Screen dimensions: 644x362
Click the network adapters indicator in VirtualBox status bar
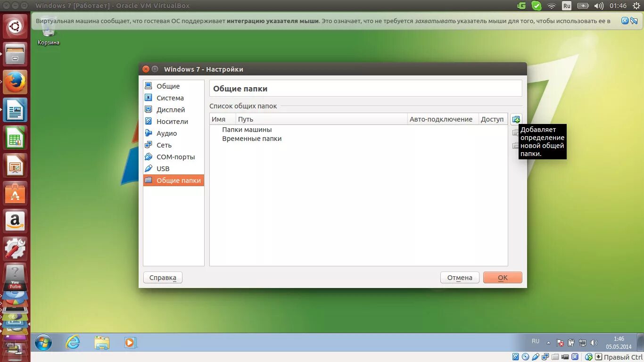click(545, 357)
